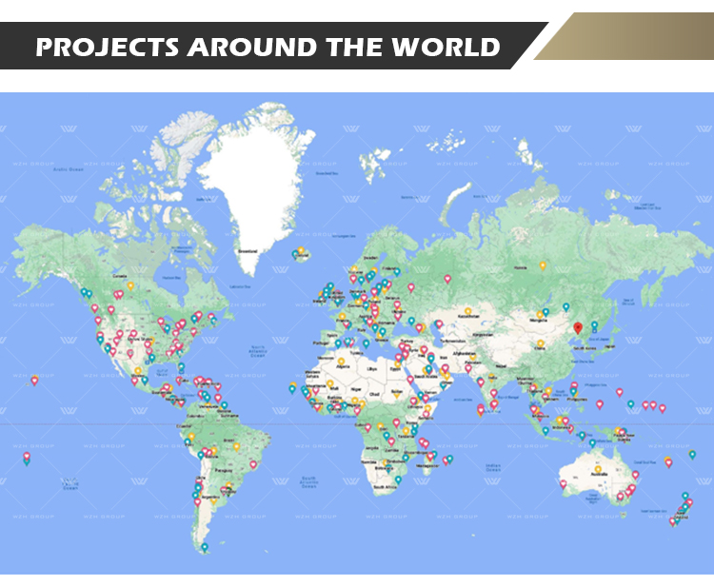Viewport: 714px width, 588px height.
Task: Select the pink pin on Brazil's southeast coast
Action: coord(253,464)
